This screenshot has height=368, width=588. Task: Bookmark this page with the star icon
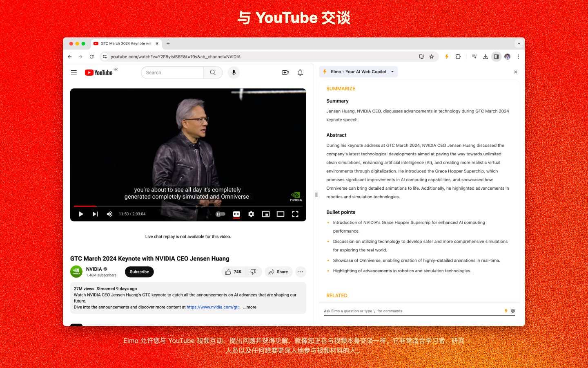(x=432, y=57)
